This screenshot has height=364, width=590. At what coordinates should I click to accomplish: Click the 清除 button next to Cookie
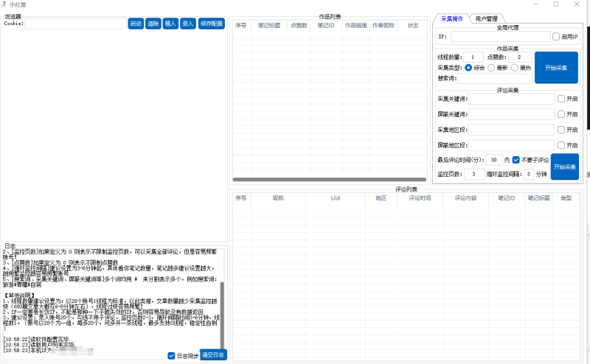153,24
